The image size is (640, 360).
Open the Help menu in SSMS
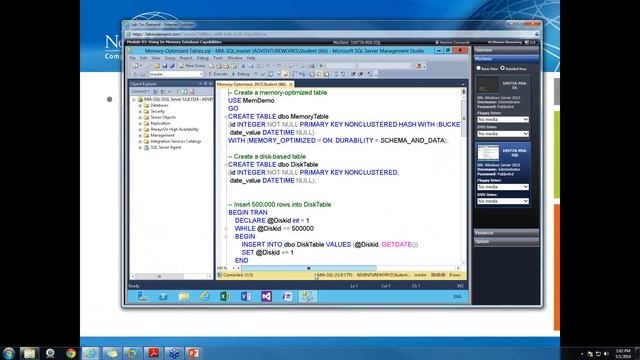tap(251, 58)
